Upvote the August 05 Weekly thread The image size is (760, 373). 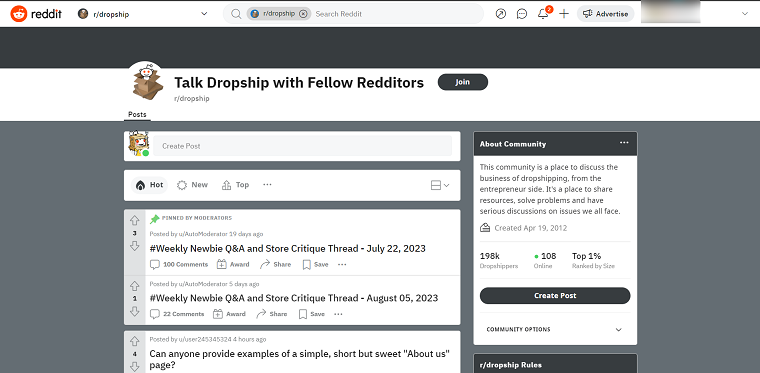click(135, 286)
